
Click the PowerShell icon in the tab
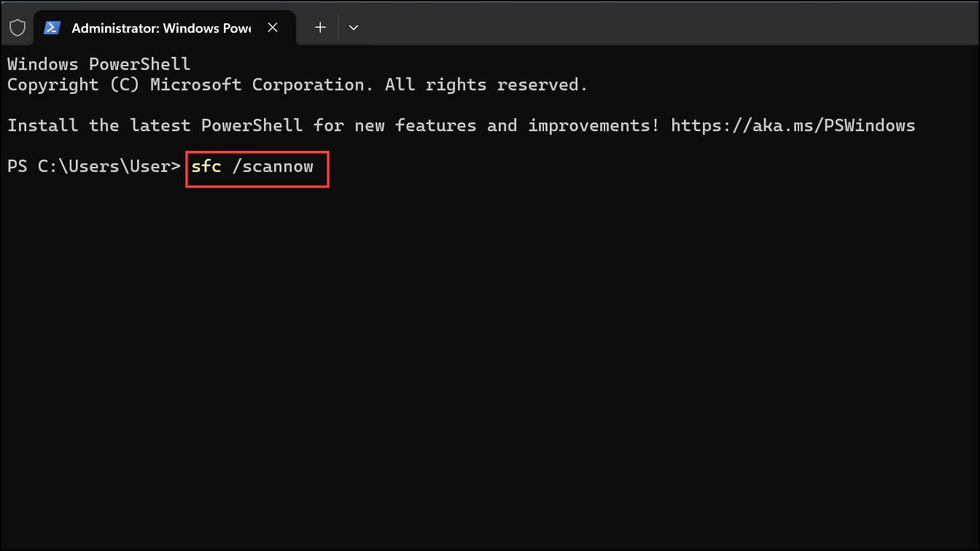(x=52, y=28)
